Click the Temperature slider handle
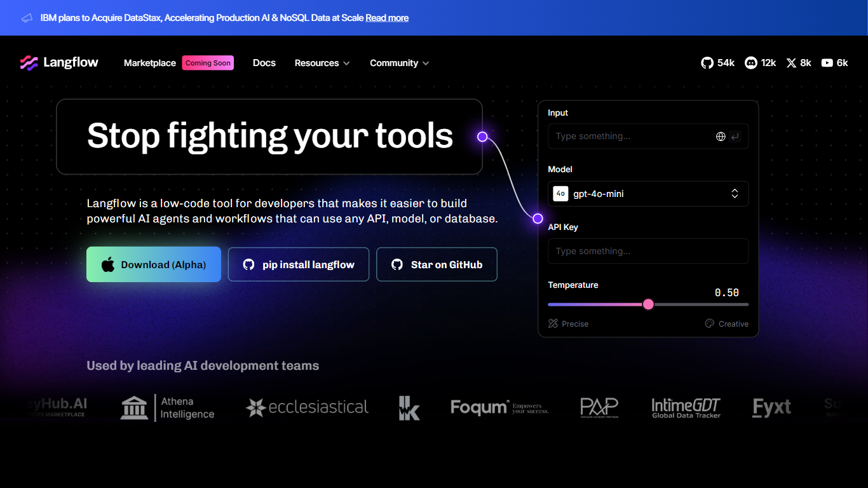Viewport: 868px width, 488px height. click(x=648, y=304)
